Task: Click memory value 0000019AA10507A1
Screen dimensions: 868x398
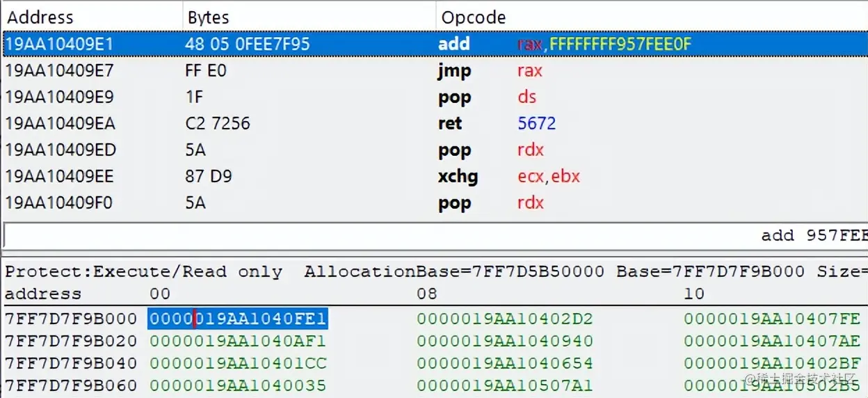Action: click(505, 385)
